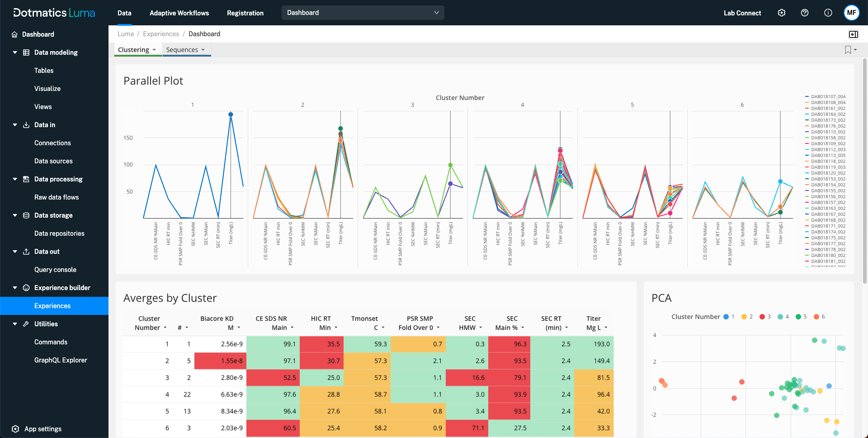Go to Experiences breadcrumb link

(x=161, y=34)
